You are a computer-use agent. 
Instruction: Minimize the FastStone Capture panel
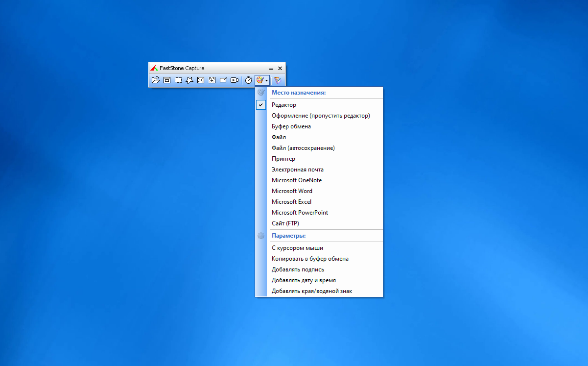[x=271, y=69]
